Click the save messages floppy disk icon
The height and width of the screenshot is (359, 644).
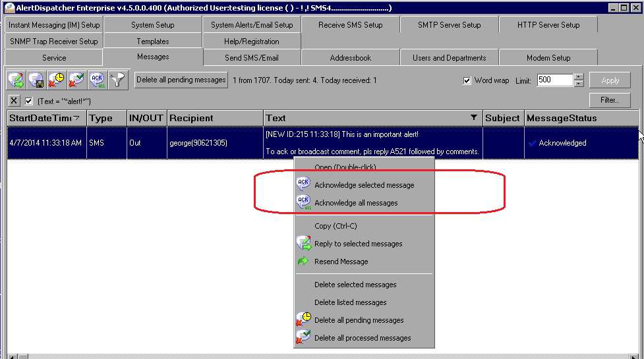[x=36, y=80]
